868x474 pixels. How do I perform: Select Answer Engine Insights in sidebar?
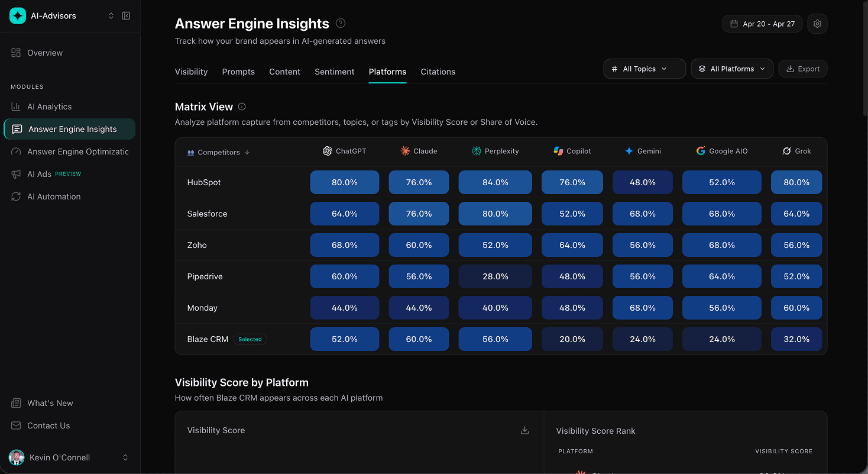pyautogui.click(x=70, y=129)
